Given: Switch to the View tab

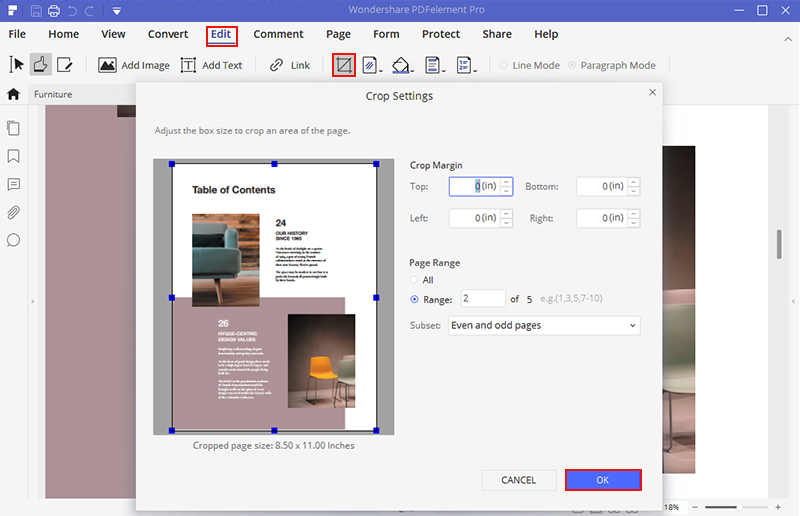Looking at the screenshot, I should click(x=113, y=34).
